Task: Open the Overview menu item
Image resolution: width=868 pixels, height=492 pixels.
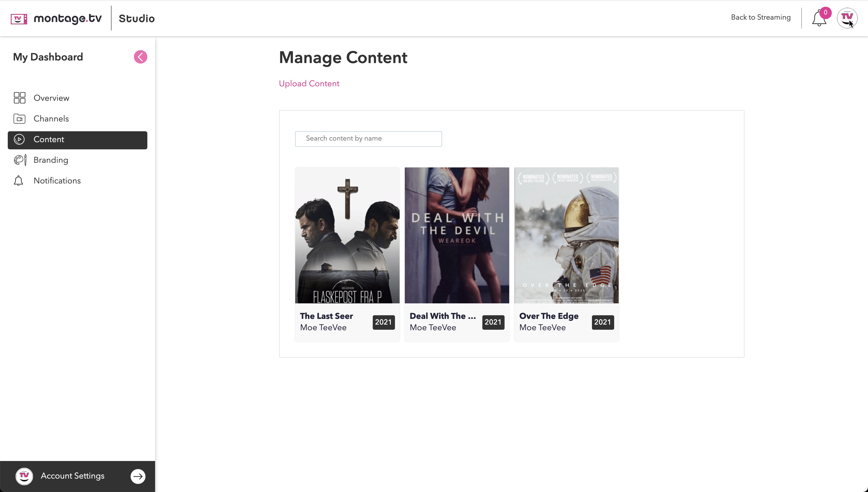Action: pos(77,98)
